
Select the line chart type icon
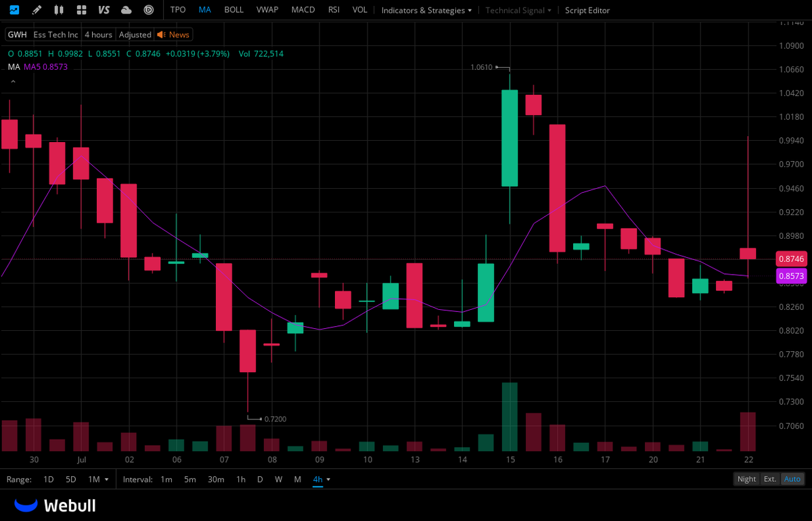point(14,10)
